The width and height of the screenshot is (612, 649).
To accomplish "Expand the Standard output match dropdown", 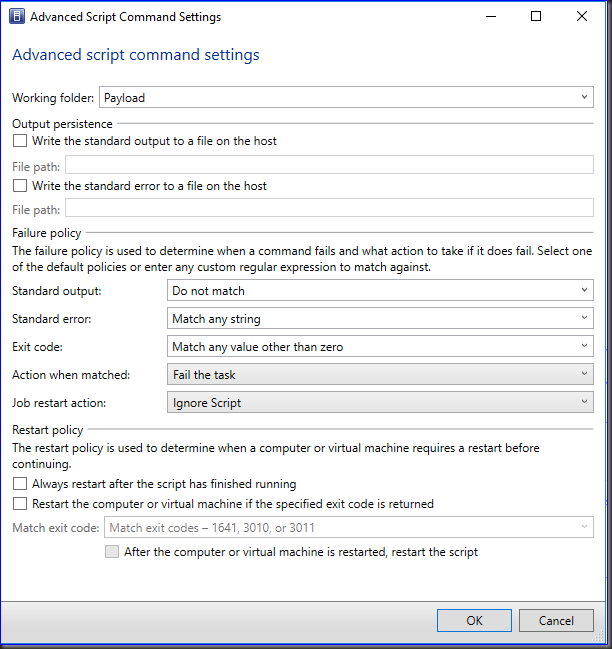I will point(380,291).
